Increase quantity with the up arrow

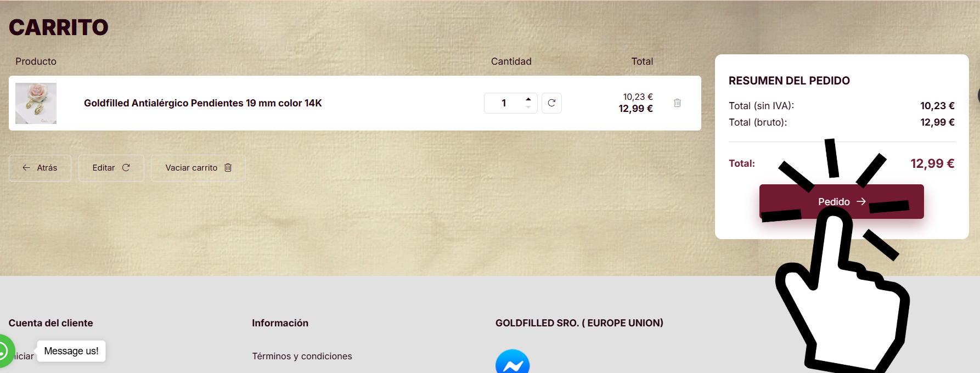point(528,99)
